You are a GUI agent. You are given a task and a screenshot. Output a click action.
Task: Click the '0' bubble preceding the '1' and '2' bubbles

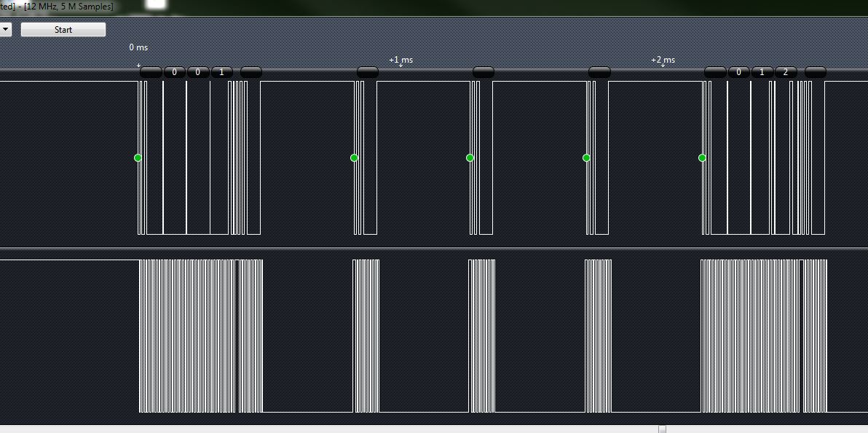[739, 72]
